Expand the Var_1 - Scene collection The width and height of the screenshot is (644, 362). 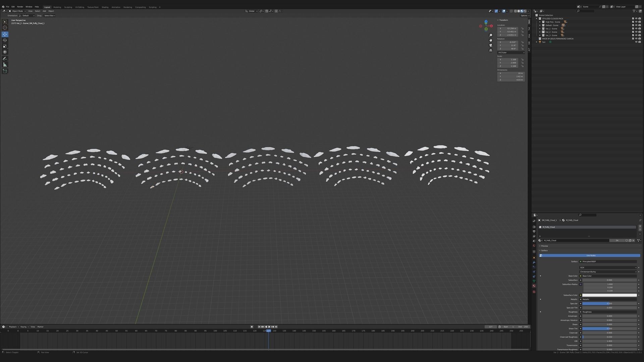point(540,28)
